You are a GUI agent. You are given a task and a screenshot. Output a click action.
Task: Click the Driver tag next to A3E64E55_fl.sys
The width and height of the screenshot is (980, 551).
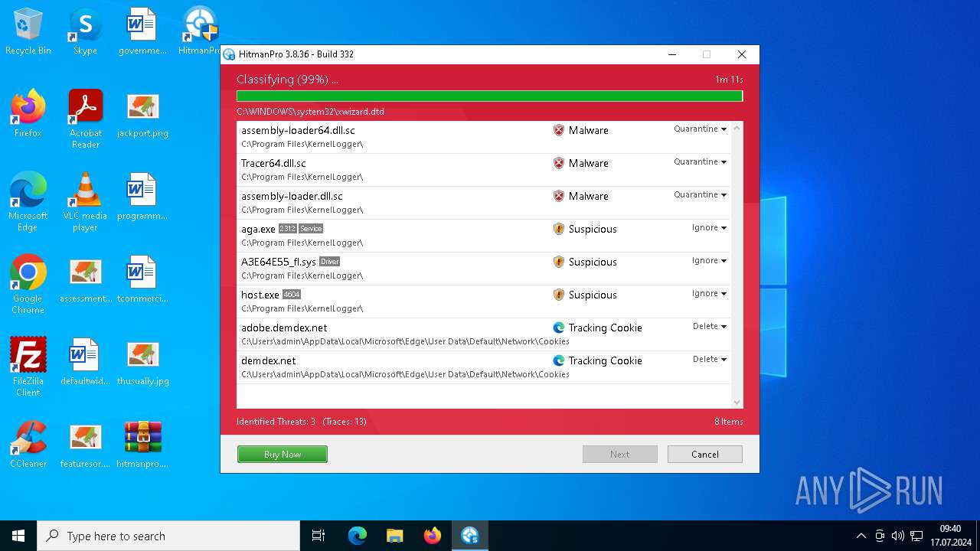coord(329,262)
